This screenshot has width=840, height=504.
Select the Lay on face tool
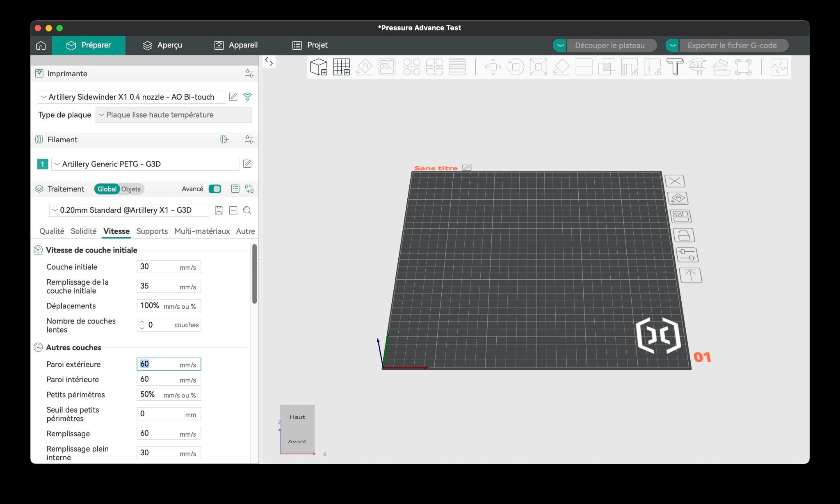[561, 67]
